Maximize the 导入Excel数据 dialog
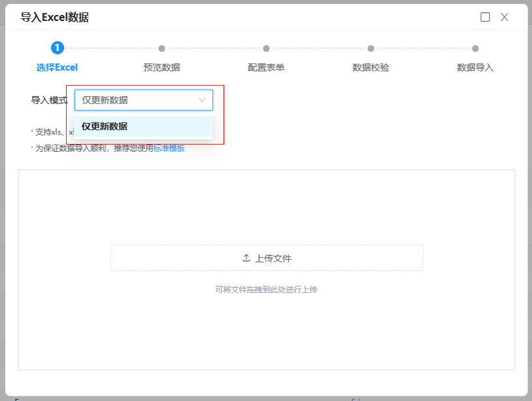532x401 pixels. click(x=485, y=17)
